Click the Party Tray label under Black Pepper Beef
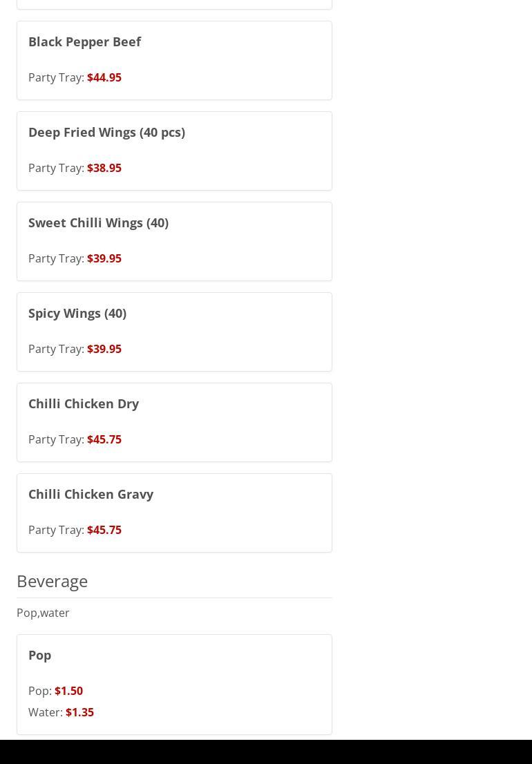 [x=55, y=77]
